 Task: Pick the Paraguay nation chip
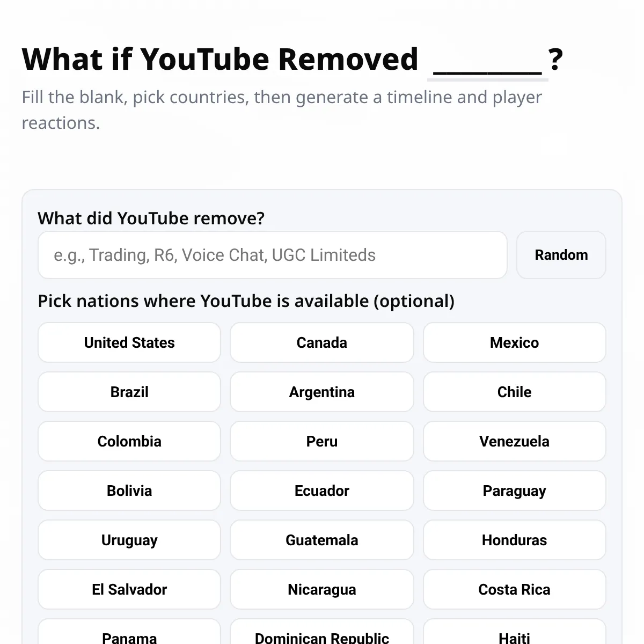514,491
